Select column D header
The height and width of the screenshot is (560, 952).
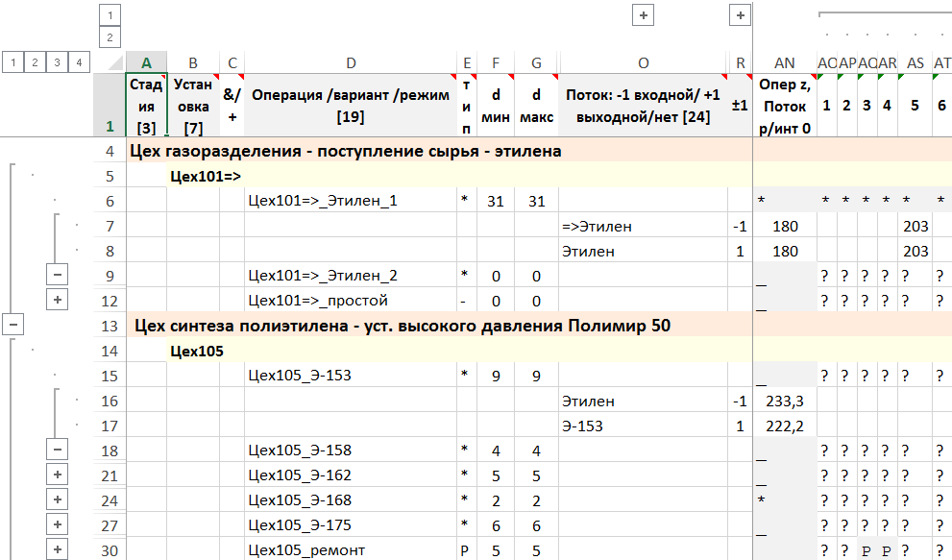(x=351, y=62)
